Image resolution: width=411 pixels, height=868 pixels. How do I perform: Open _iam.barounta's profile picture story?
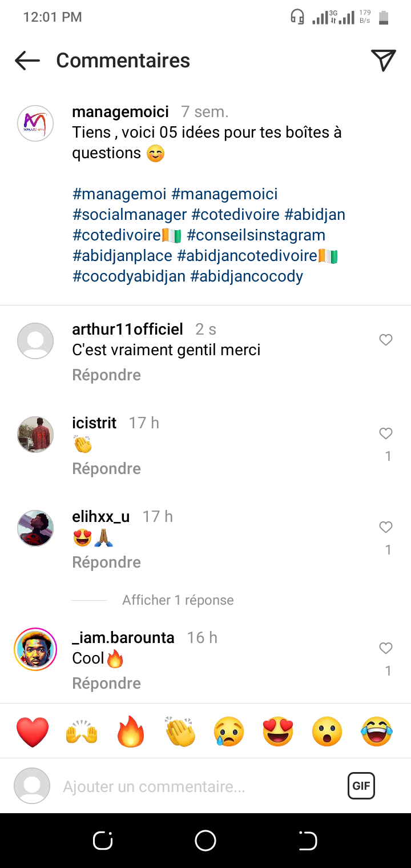tap(35, 649)
